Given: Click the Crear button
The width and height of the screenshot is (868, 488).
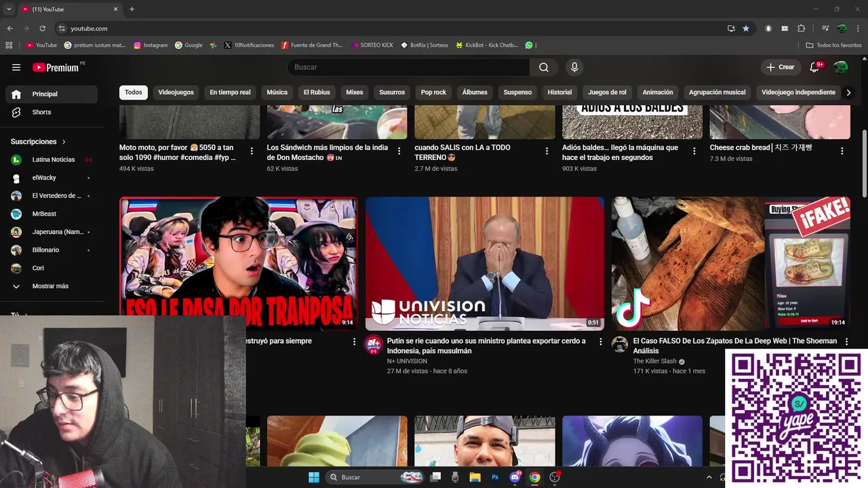Looking at the screenshot, I should coord(781,67).
